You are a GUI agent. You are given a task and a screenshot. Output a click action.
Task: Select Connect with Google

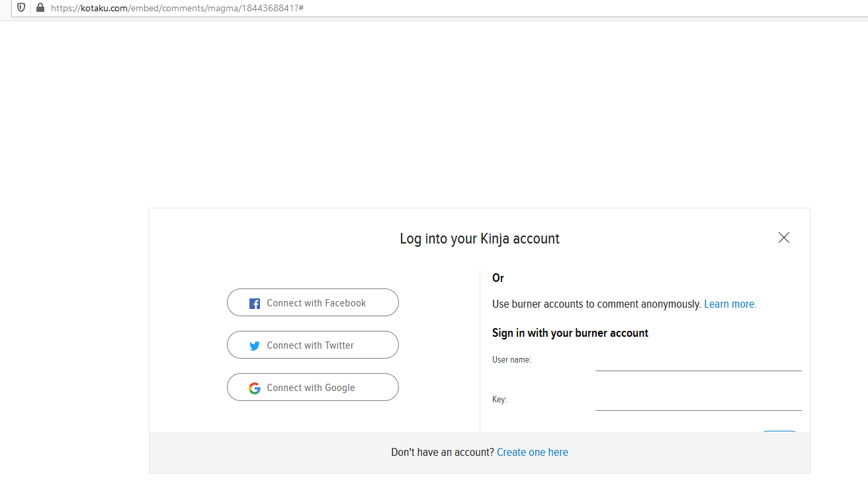[x=312, y=387]
